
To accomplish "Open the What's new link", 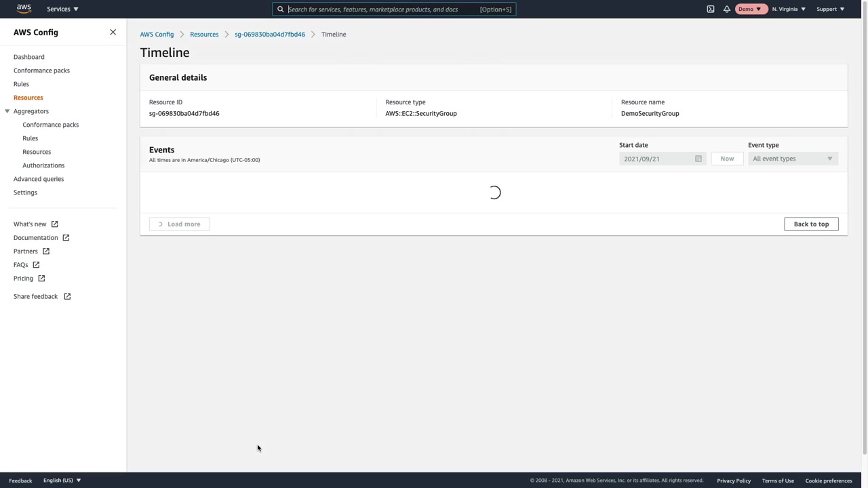I will [30, 224].
